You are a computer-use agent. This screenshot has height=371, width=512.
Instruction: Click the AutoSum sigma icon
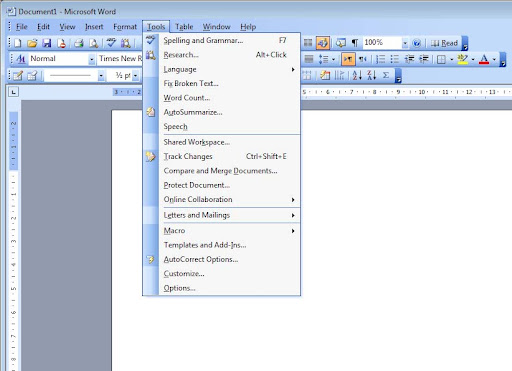pyautogui.click(x=386, y=75)
